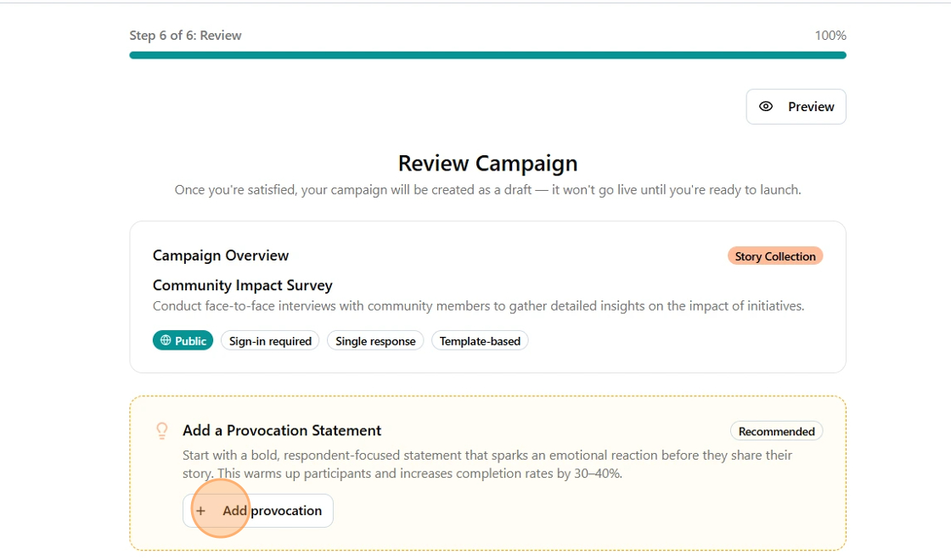Click the Recommended badge
The height and width of the screenshot is (560, 951).
point(776,431)
